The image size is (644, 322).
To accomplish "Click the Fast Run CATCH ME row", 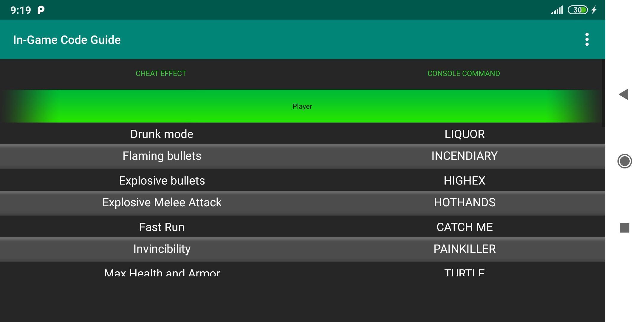I will click(302, 226).
